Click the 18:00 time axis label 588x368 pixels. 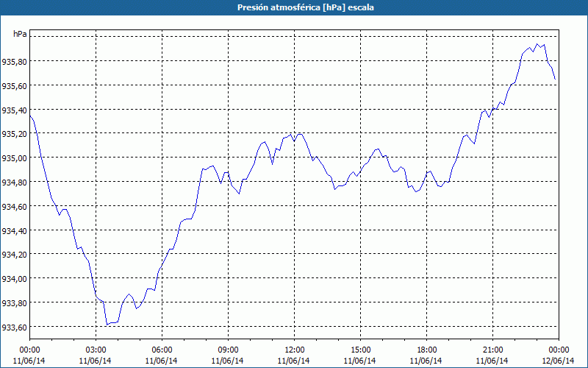tap(426, 350)
